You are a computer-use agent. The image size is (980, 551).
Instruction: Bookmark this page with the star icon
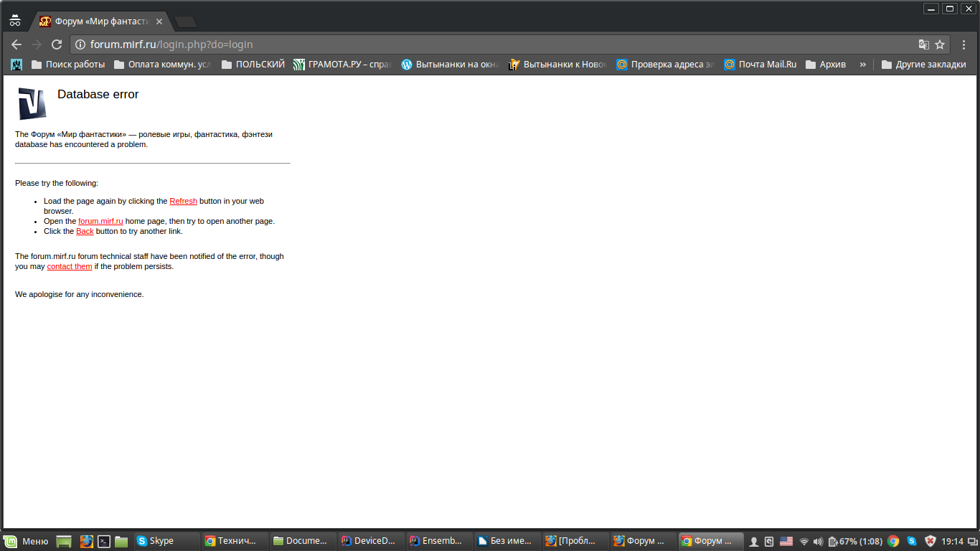(x=940, y=44)
